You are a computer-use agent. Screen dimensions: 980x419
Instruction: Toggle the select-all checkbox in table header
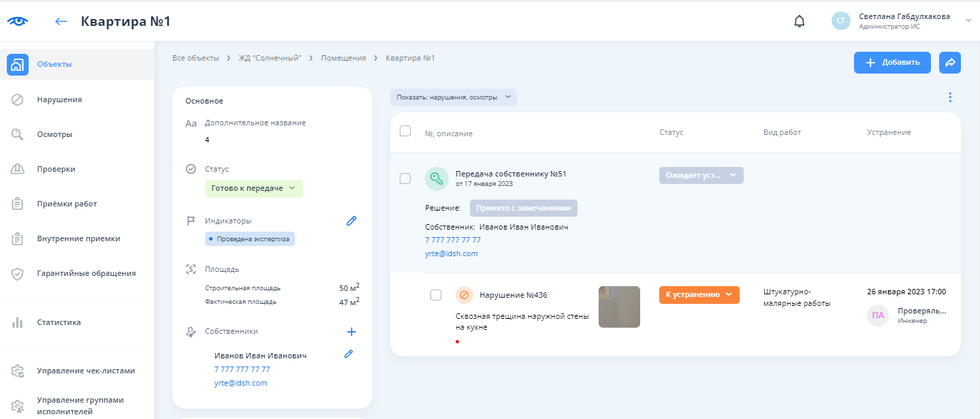pos(405,131)
